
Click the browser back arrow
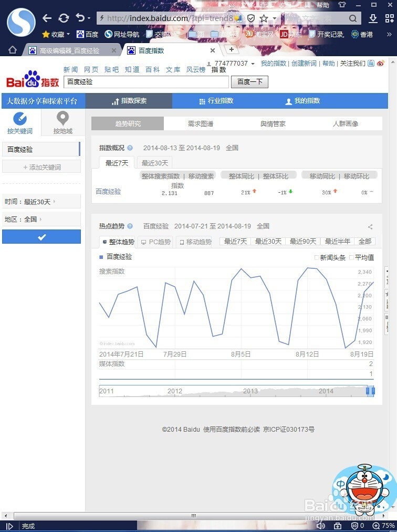(x=47, y=18)
